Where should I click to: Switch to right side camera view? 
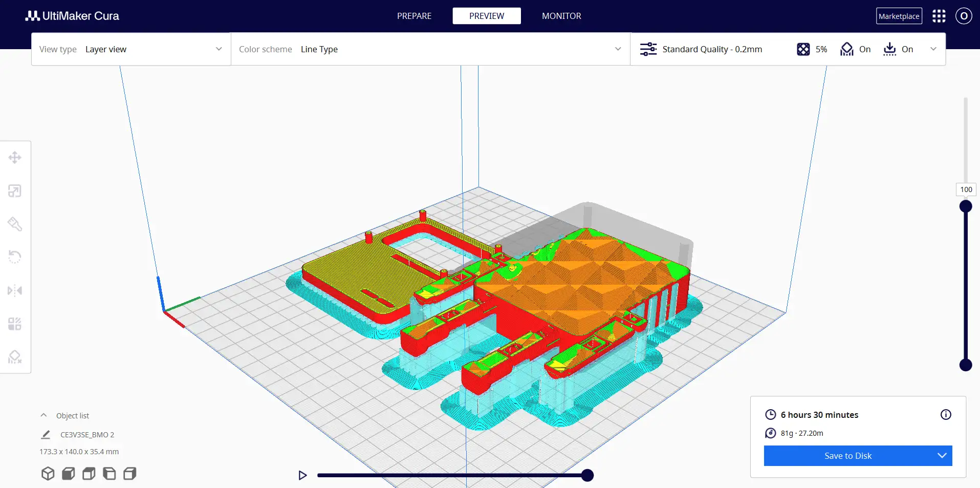[x=129, y=474]
